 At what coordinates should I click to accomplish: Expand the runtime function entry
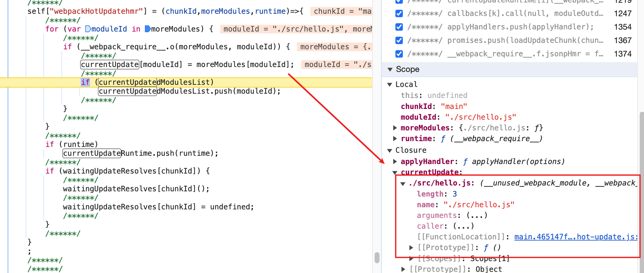coord(395,139)
